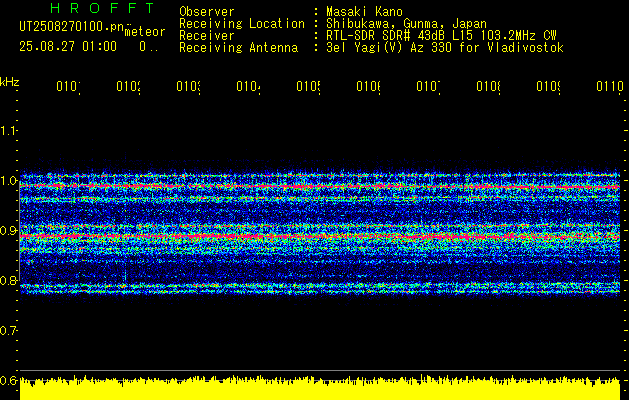Click the date stamp 25.08.27 01:00
Screen dimensions: 629x400
click(x=68, y=47)
